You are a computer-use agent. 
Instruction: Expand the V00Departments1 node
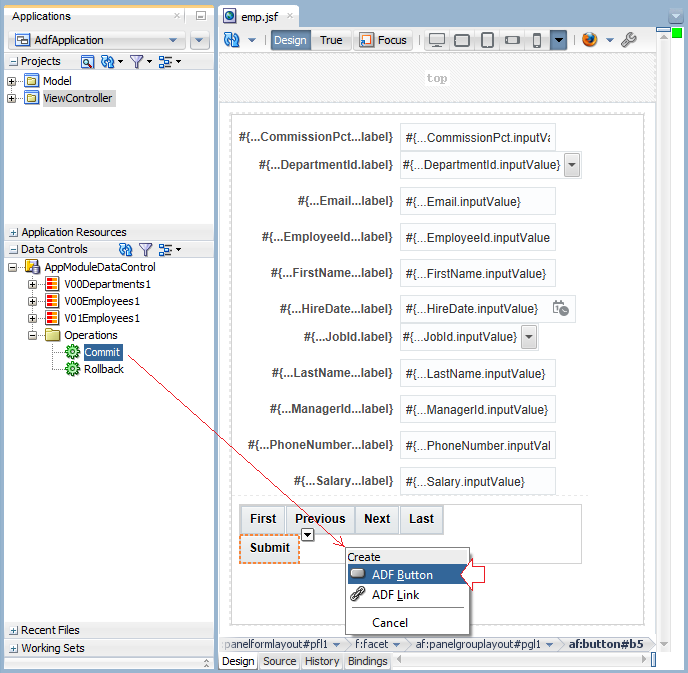pyautogui.click(x=32, y=284)
